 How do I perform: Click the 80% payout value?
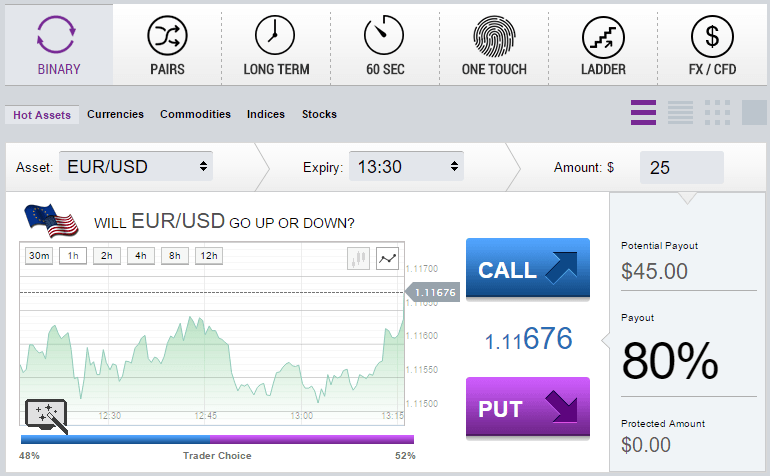(670, 361)
